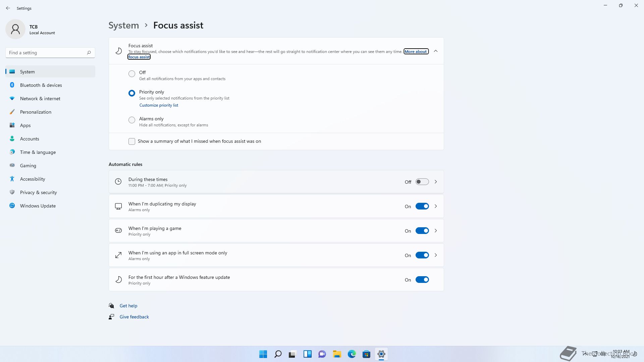Click the Privacy & security shield icon
This screenshot has height=362, width=644.
pos(12,192)
